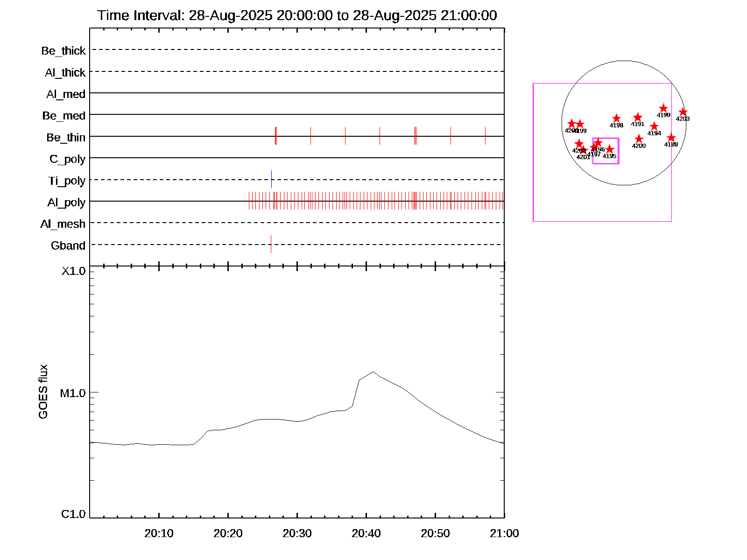The image size is (747, 560).
Task: Click the star marking active region 4198
Action: (x=616, y=119)
